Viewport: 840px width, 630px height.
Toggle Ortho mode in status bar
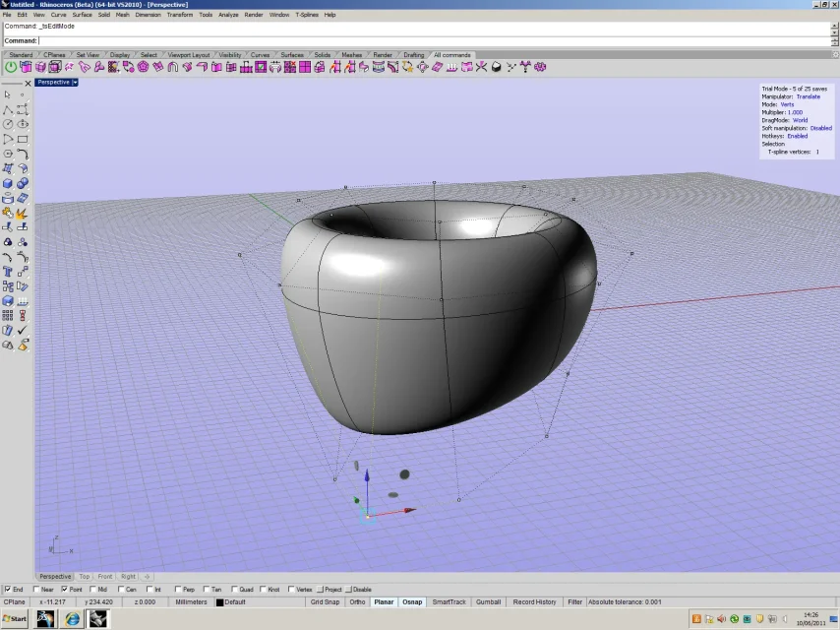[357, 602]
